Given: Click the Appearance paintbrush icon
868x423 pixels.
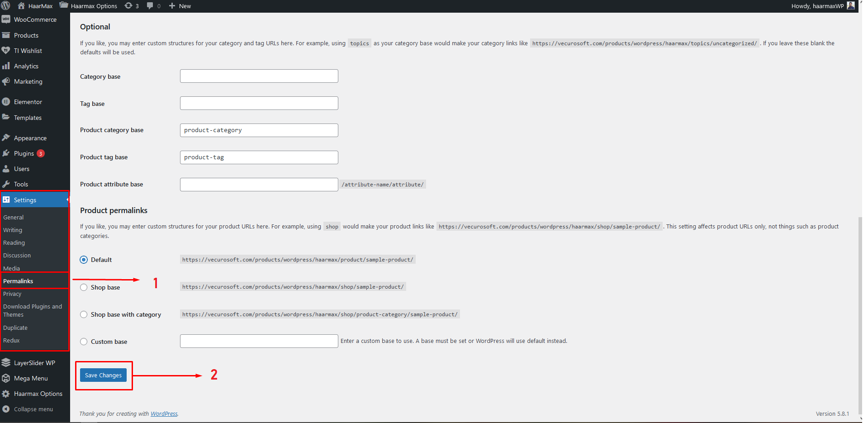Looking at the screenshot, I should coord(6,138).
